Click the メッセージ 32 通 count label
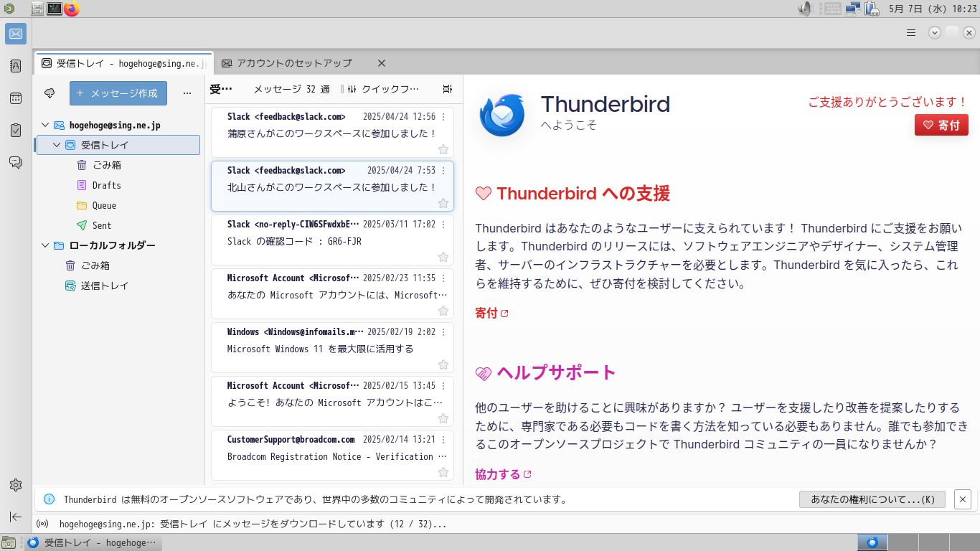980x551 pixels. 291,89
